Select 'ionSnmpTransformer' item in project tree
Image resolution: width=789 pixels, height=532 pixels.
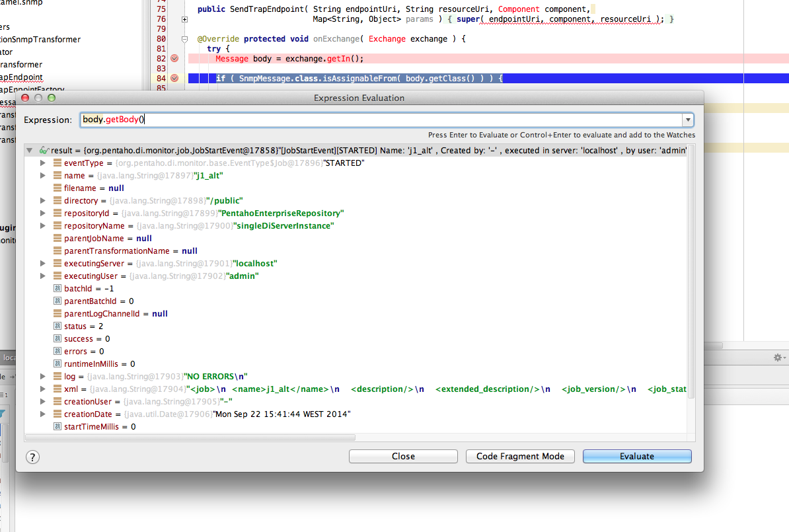tap(40, 39)
